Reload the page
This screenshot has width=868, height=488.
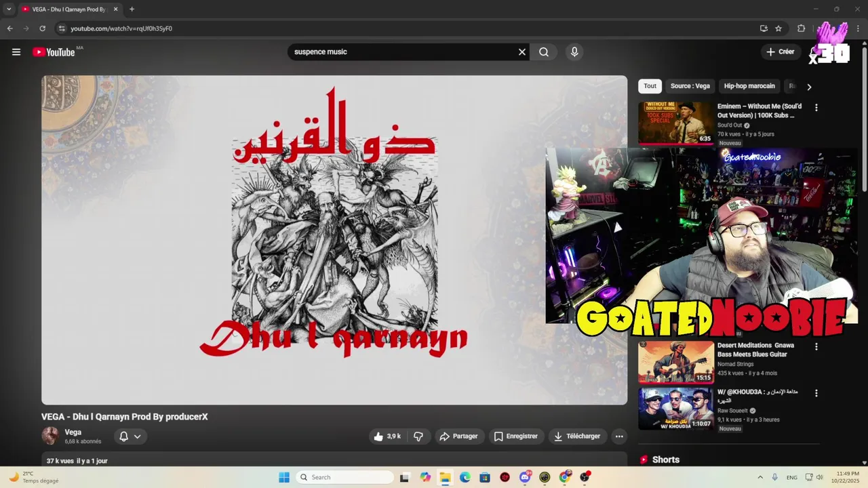(42, 28)
